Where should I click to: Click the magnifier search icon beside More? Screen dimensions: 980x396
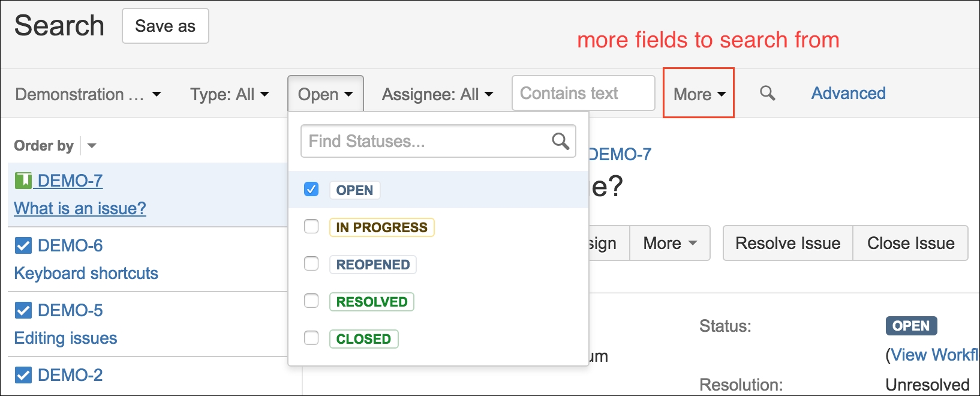(767, 93)
